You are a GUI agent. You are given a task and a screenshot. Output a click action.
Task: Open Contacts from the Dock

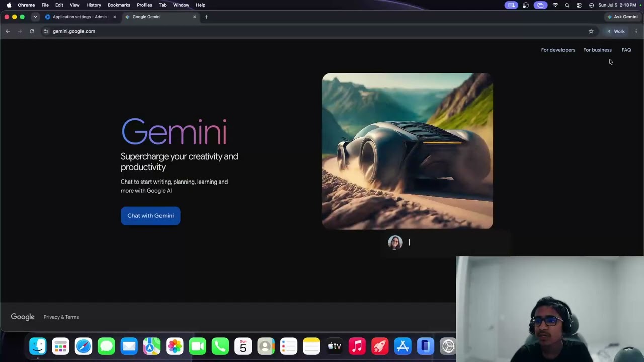click(x=266, y=346)
